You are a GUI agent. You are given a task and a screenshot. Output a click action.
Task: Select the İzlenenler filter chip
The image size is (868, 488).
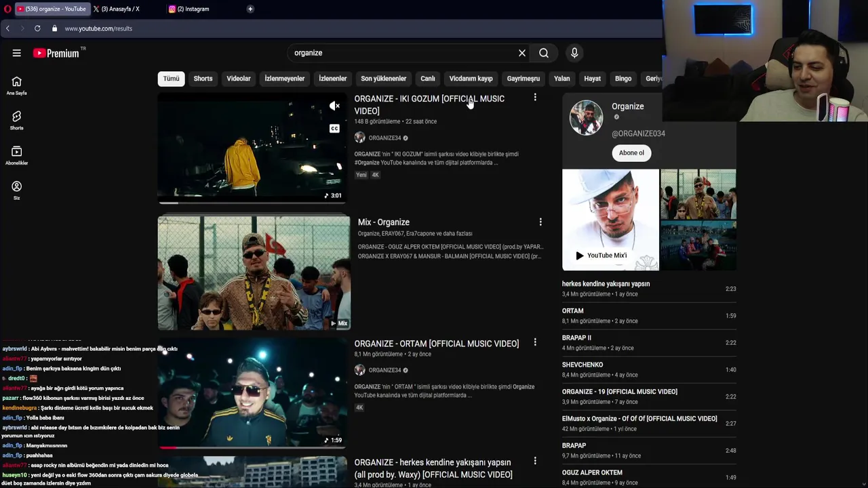tap(333, 79)
